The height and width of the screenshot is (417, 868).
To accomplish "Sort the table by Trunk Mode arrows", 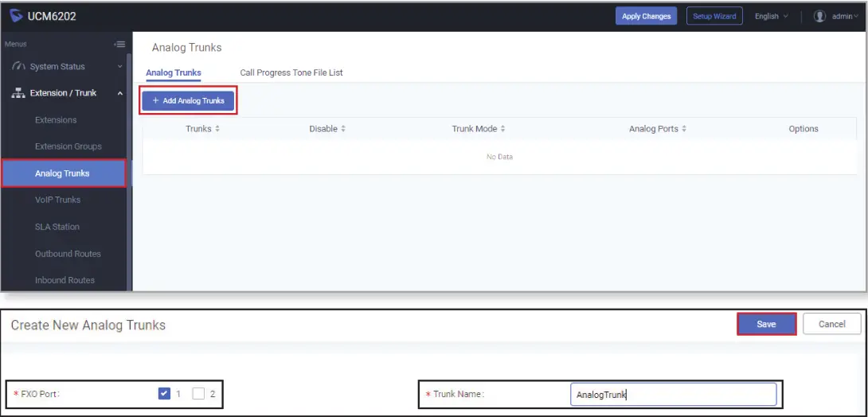I will (502, 128).
